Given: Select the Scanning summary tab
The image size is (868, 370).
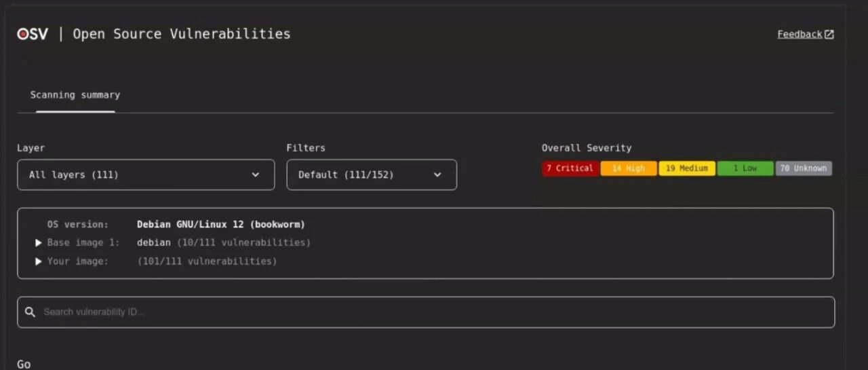Looking at the screenshot, I should [x=75, y=95].
